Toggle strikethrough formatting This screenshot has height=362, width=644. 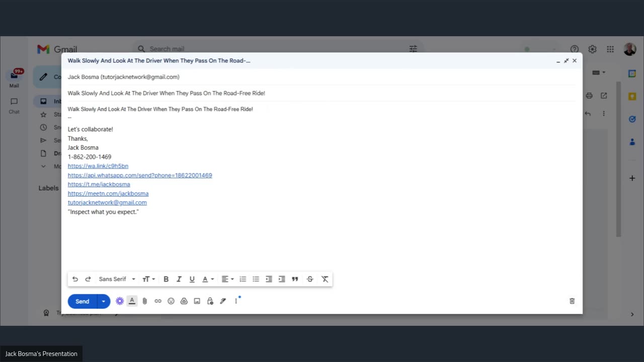[x=310, y=279]
